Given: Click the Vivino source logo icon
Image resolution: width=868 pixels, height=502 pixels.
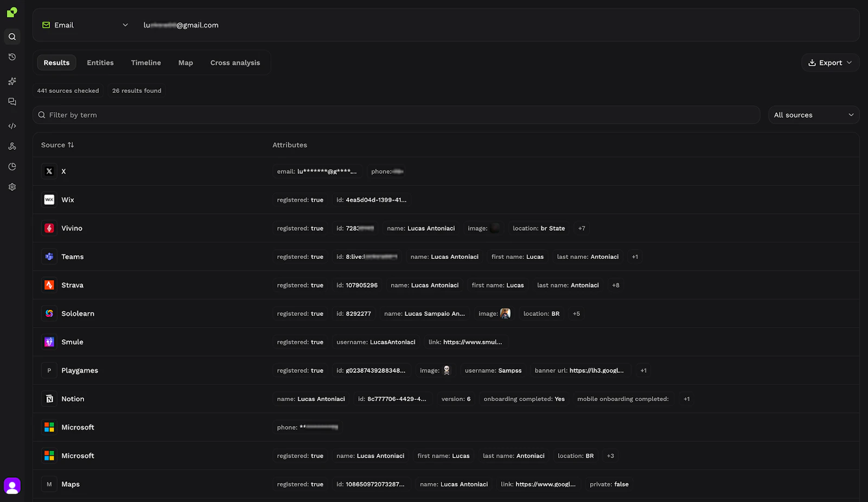Looking at the screenshot, I should (x=49, y=228).
